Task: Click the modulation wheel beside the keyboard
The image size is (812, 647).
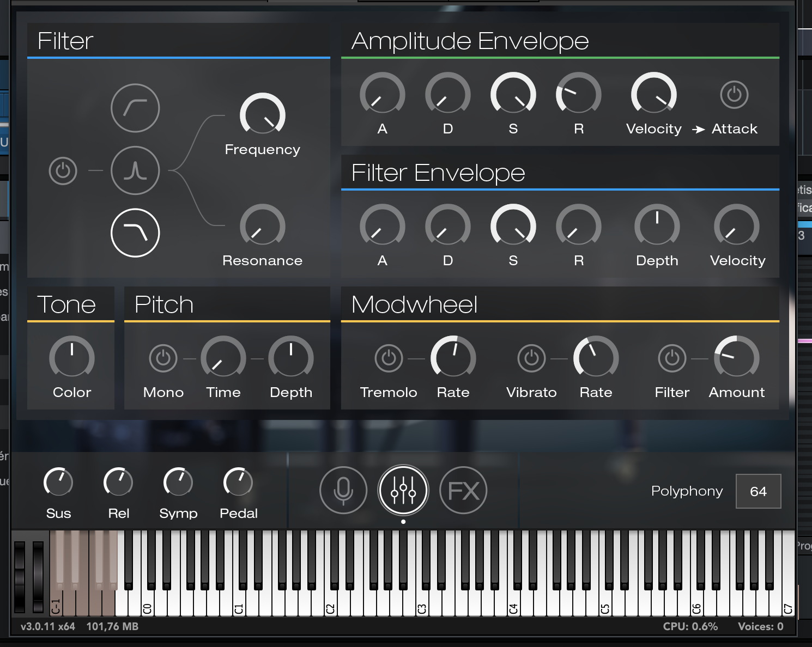Action: pos(38,576)
